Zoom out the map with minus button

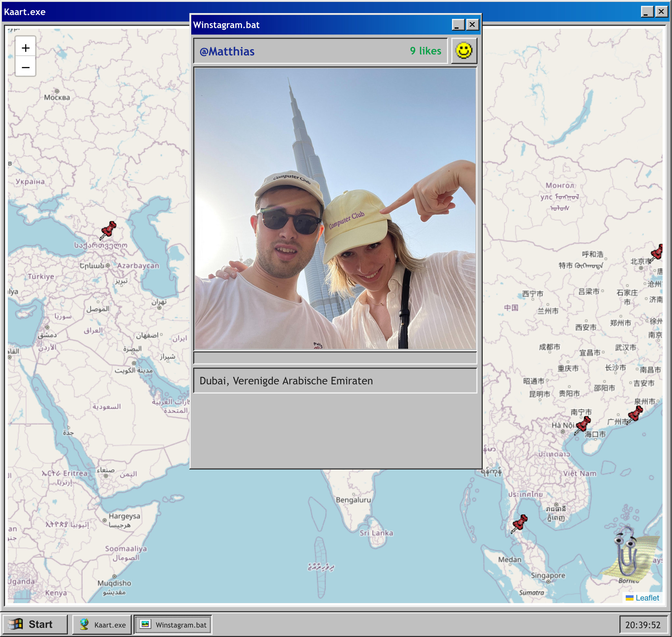pos(25,67)
